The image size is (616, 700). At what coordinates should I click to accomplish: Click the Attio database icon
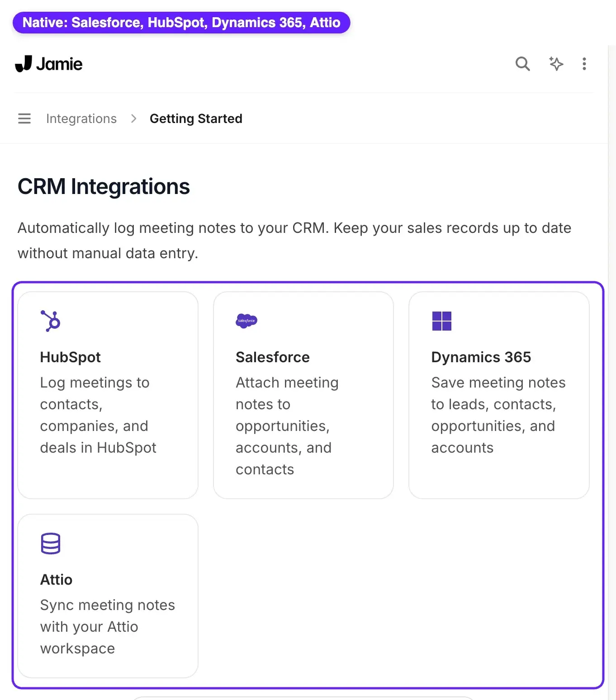pyautogui.click(x=51, y=544)
